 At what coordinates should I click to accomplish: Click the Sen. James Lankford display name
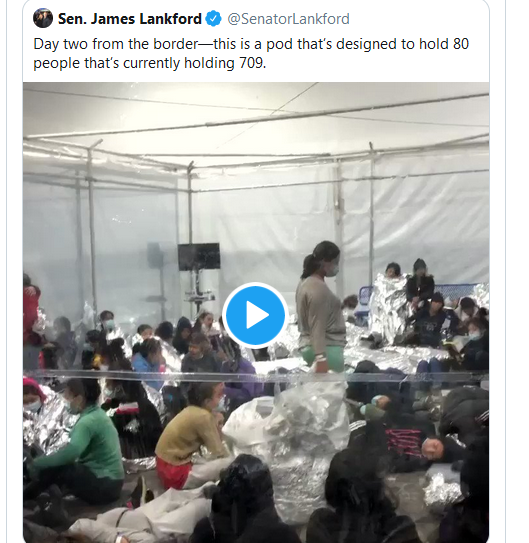(130, 19)
